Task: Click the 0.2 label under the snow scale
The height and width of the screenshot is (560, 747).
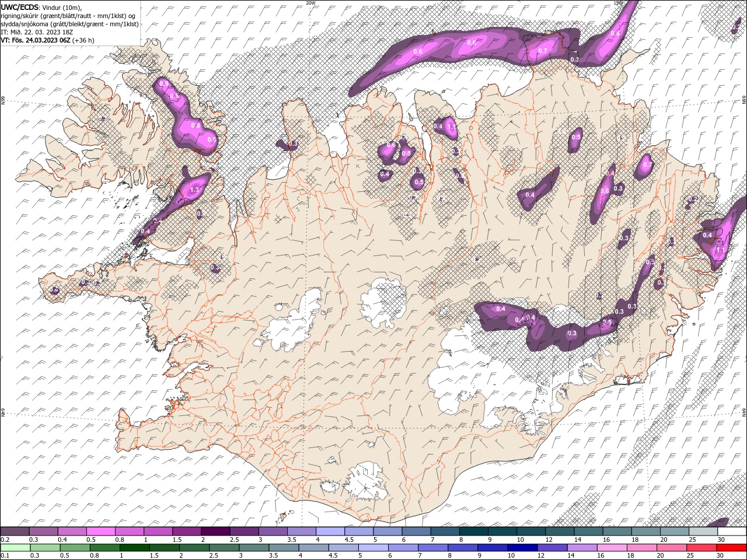Action: pos(4,540)
